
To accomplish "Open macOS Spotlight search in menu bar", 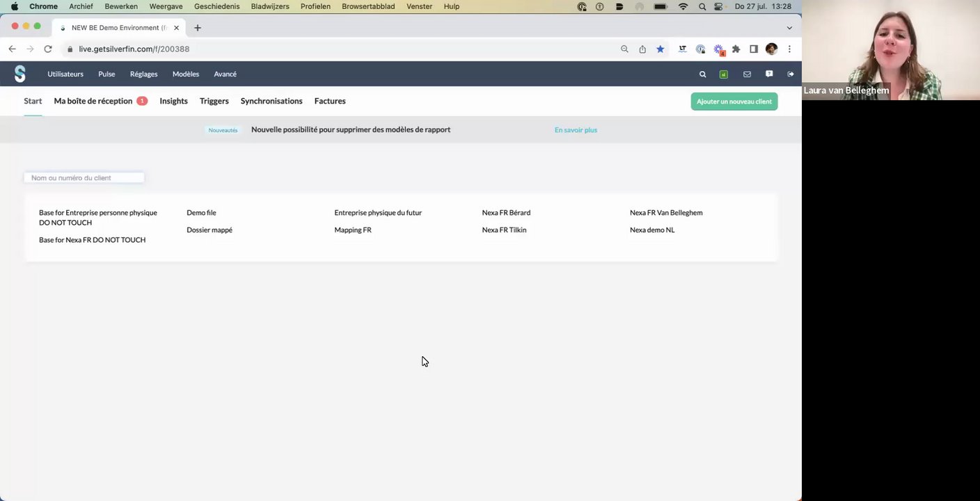I will pyautogui.click(x=702, y=6).
